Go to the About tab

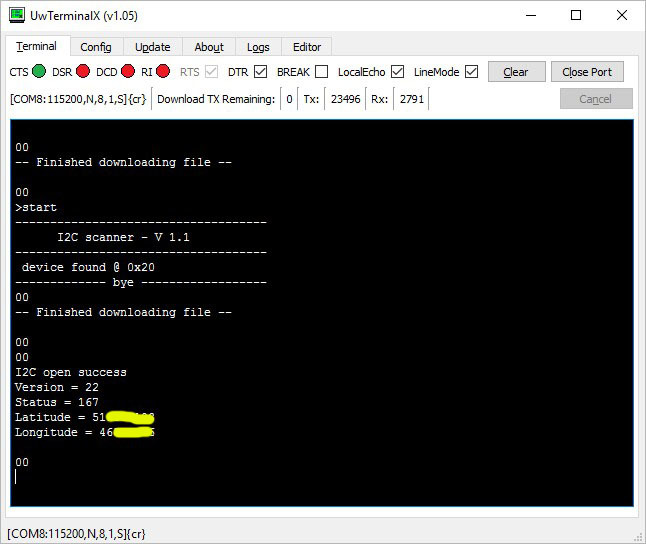209,47
